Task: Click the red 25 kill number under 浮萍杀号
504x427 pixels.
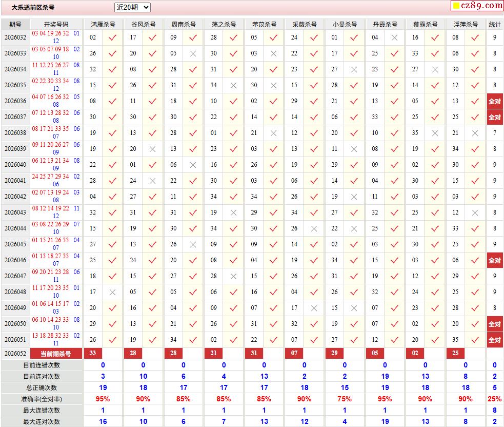Action: 455,353
